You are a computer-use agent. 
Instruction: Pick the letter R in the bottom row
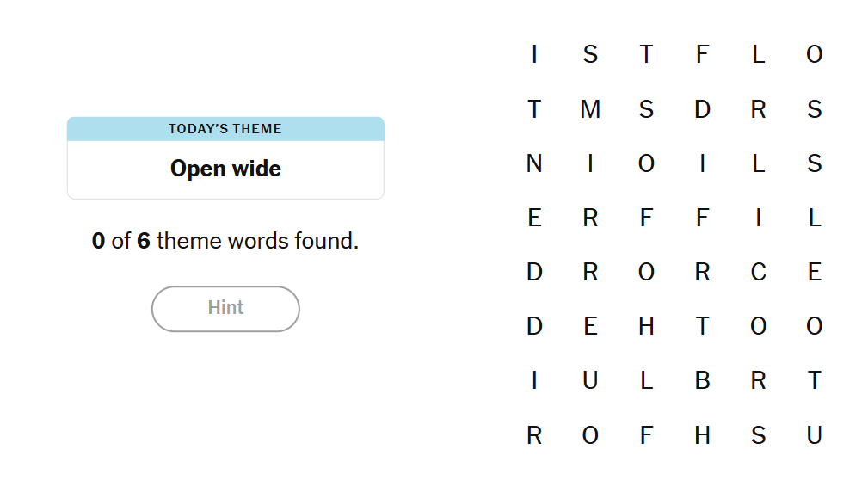pos(534,435)
